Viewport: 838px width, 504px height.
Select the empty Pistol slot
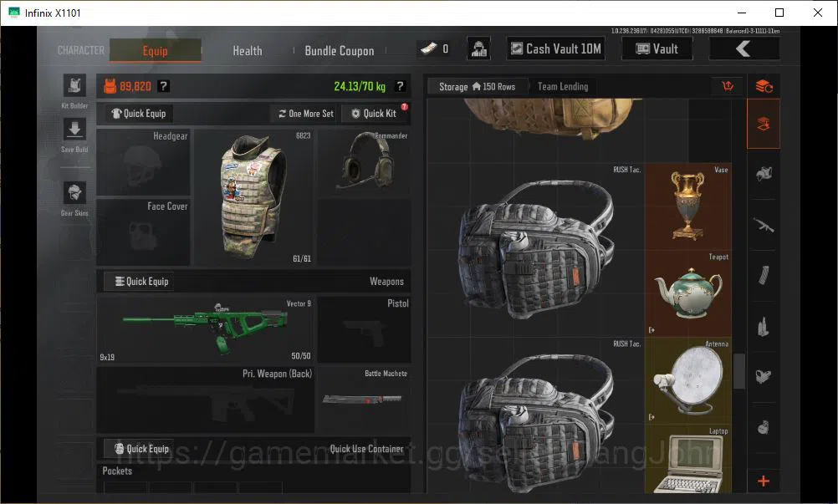click(365, 329)
